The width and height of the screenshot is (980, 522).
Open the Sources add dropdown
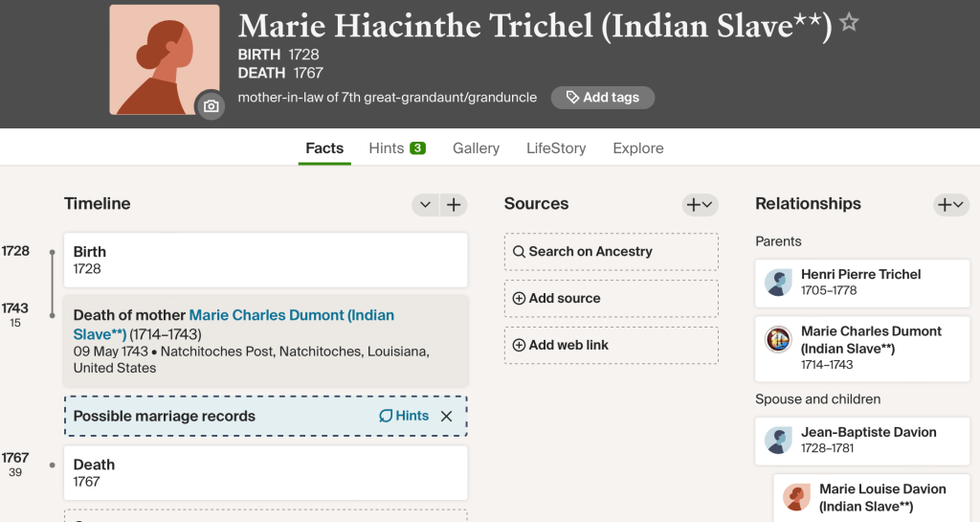(700, 204)
